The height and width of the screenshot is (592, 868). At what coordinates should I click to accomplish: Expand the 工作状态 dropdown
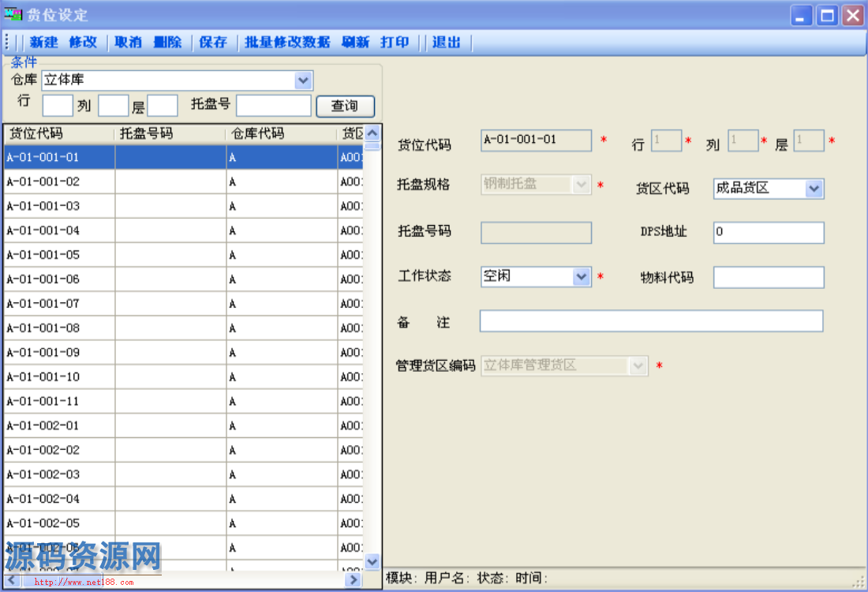582,276
